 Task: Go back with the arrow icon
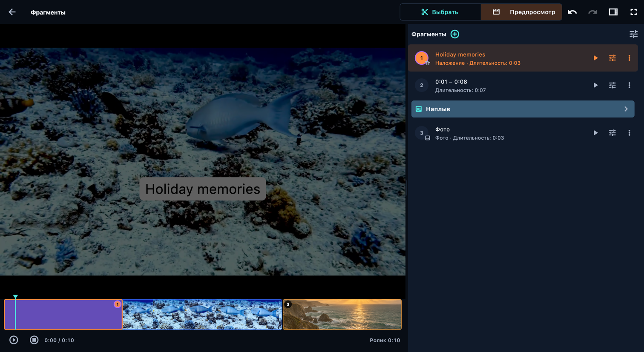click(x=12, y=12)
